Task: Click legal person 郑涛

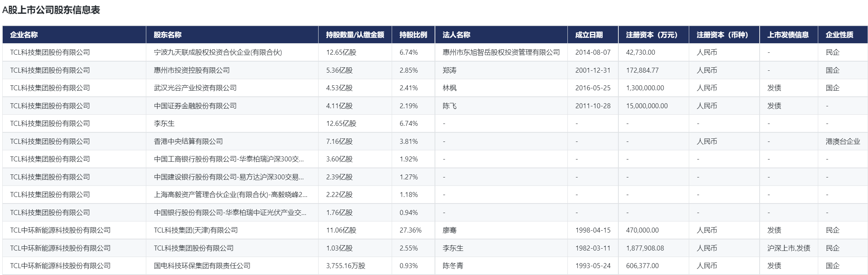Action: tap(450, 70)
